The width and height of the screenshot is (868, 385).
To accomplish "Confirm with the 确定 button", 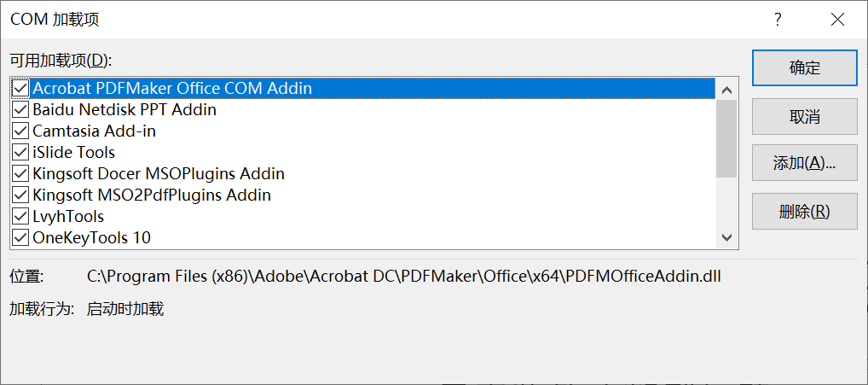I will (804, 68).
